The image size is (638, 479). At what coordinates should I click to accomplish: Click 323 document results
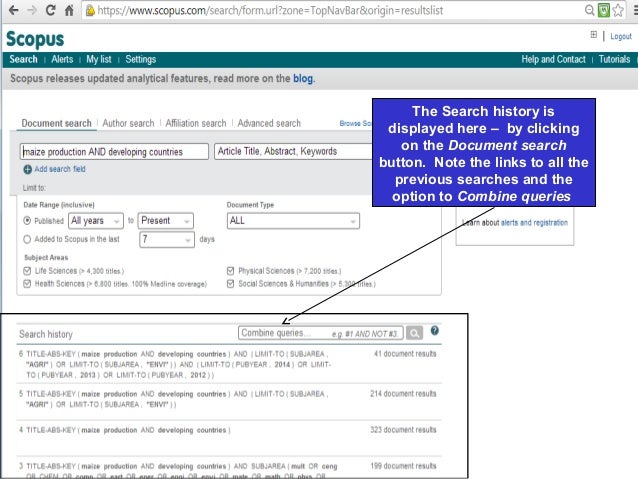tap(403, 430)
